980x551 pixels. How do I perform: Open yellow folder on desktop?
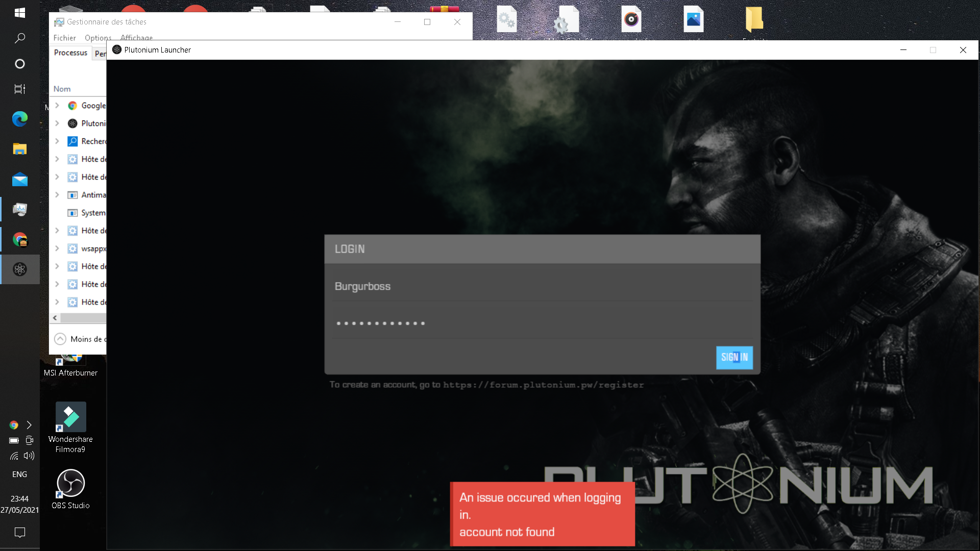click(754, 20)
